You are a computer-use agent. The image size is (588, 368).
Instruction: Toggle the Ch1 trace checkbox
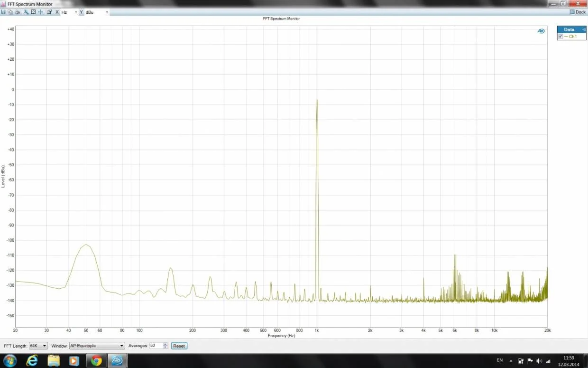click(560, 37)
